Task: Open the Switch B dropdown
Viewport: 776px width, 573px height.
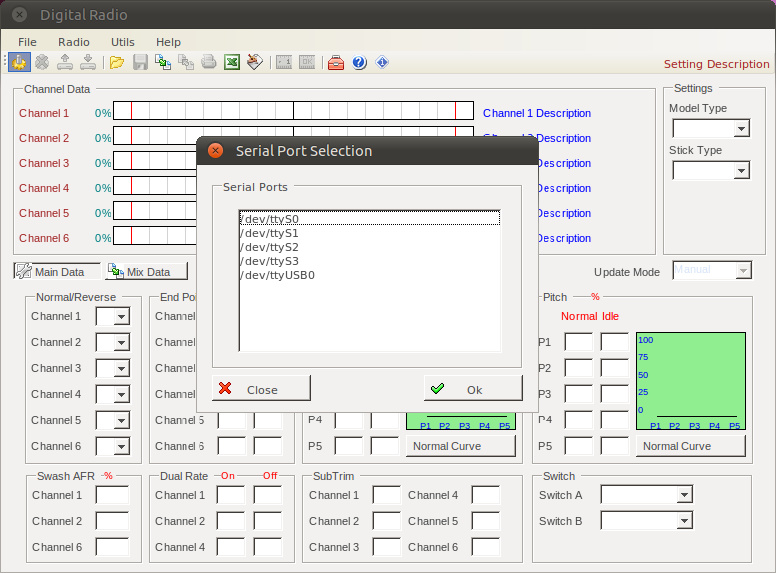Action: [646, 521]
